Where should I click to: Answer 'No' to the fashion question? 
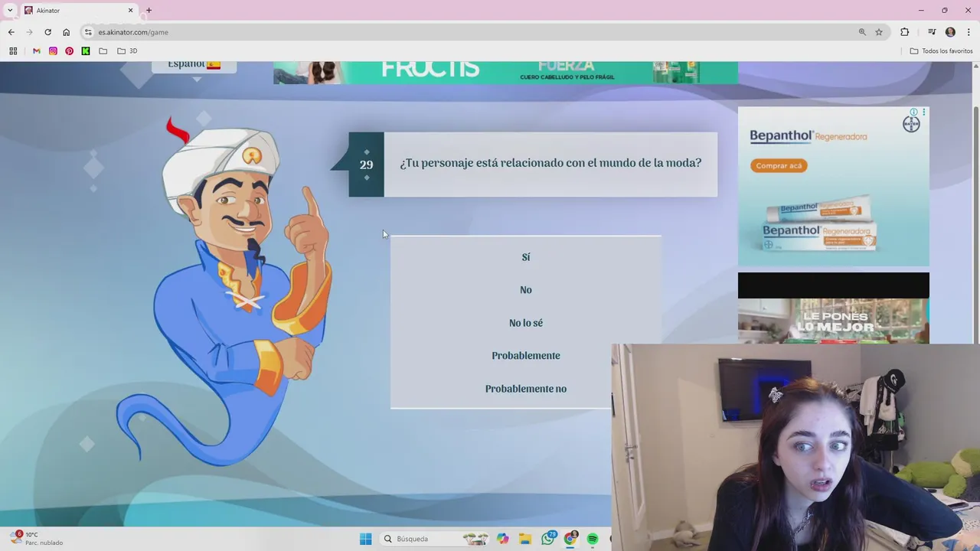pyautogui.click(x=525, y=290)
